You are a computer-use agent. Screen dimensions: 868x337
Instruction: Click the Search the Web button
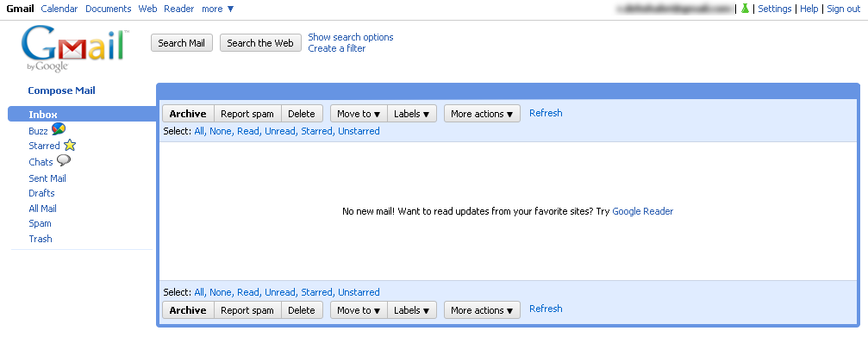(260, 42)
